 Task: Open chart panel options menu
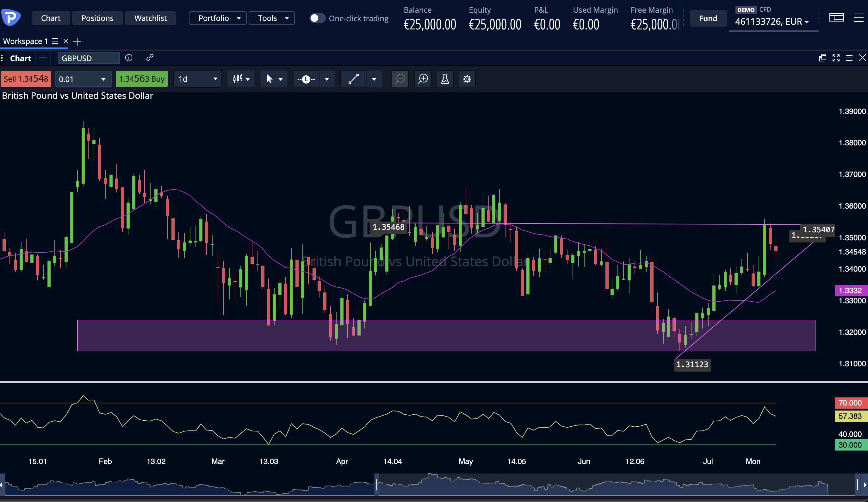point(849,58)
